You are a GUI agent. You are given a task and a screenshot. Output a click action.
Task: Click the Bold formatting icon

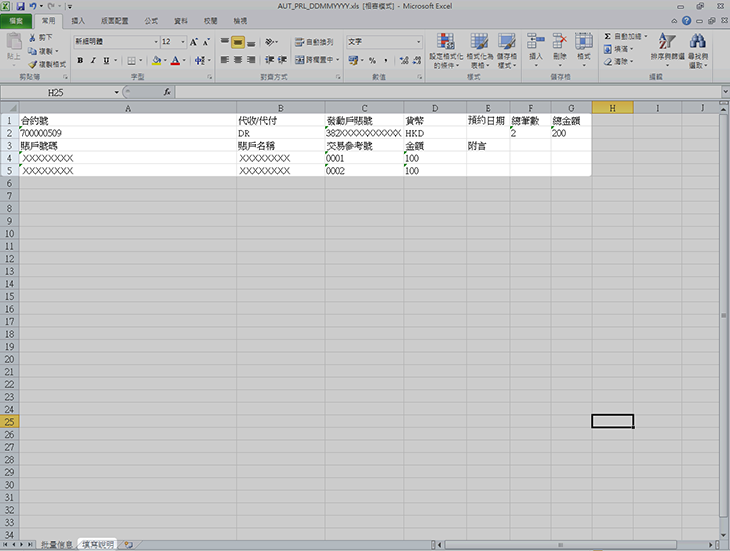[80, 60]
